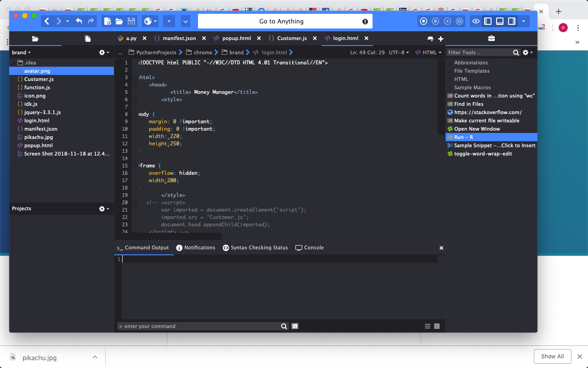Click the Redo arrow in the toolbar

(90, 21)
